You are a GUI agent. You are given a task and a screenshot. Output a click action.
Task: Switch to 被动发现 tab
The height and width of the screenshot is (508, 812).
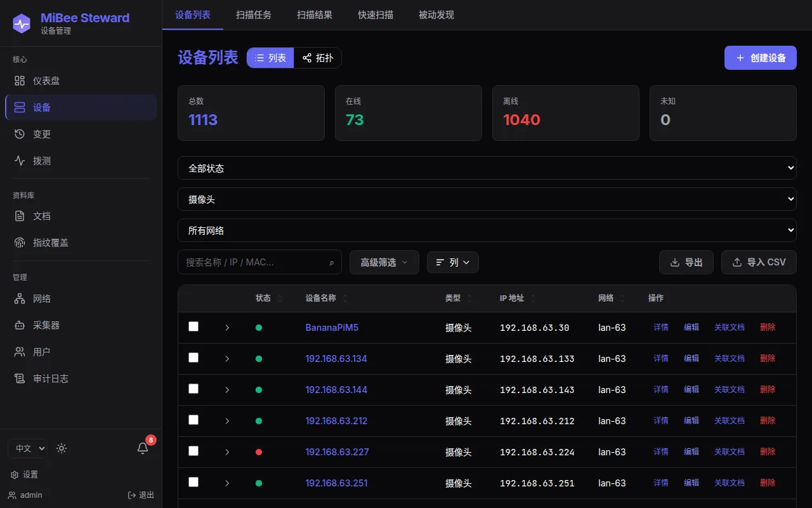pos(436,15)
